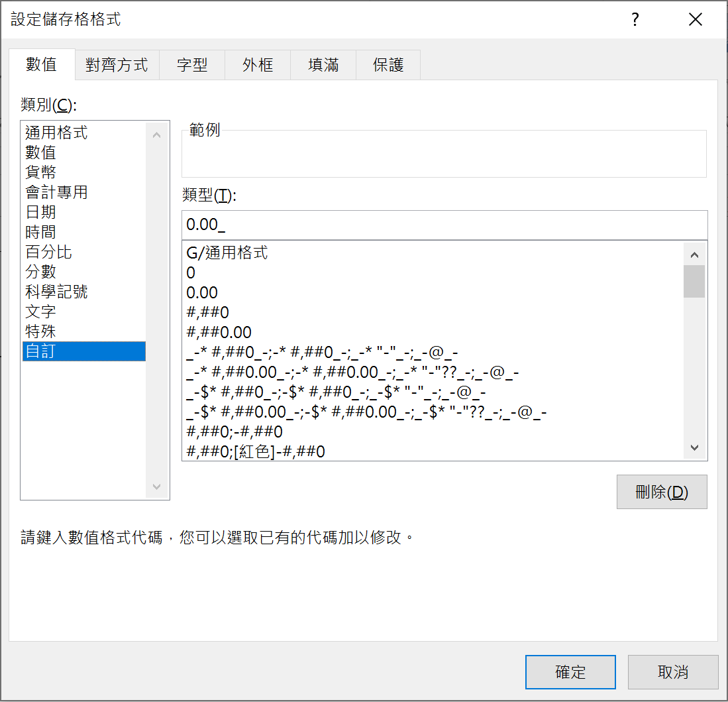Click the type list scrollbar thumb

pos(694,281)
